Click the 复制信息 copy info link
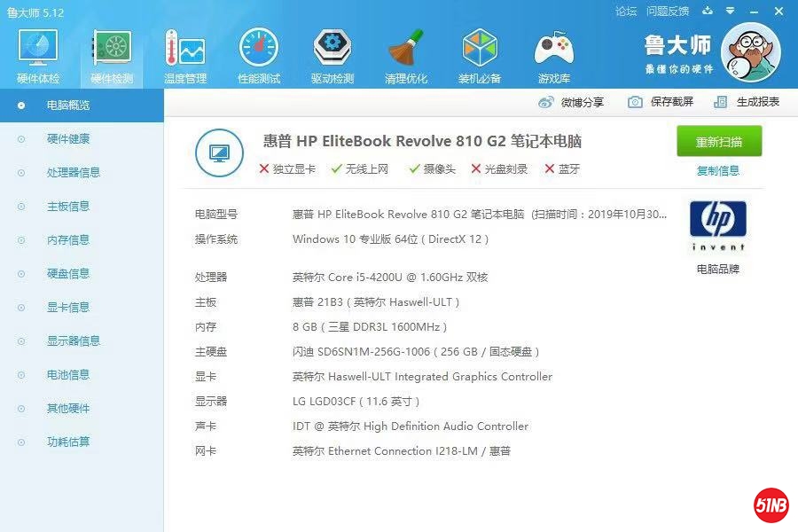 pyautogui.click(x=718, y=171)
